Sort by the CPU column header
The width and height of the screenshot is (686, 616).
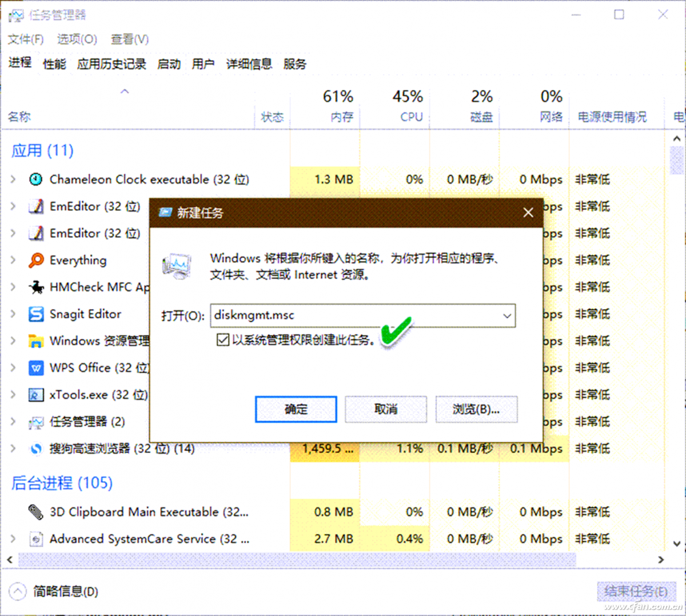coord(412,117)
